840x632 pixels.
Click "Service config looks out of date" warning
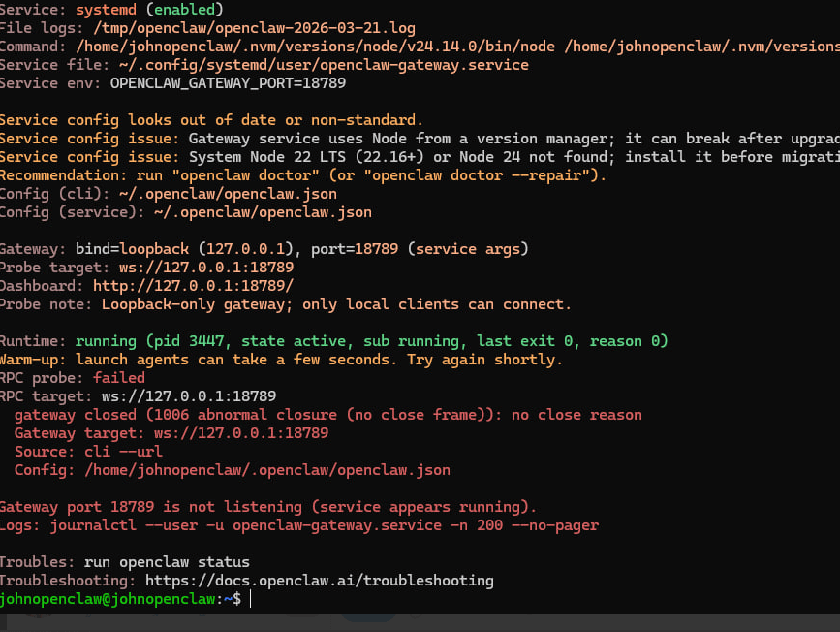(211, 120)
